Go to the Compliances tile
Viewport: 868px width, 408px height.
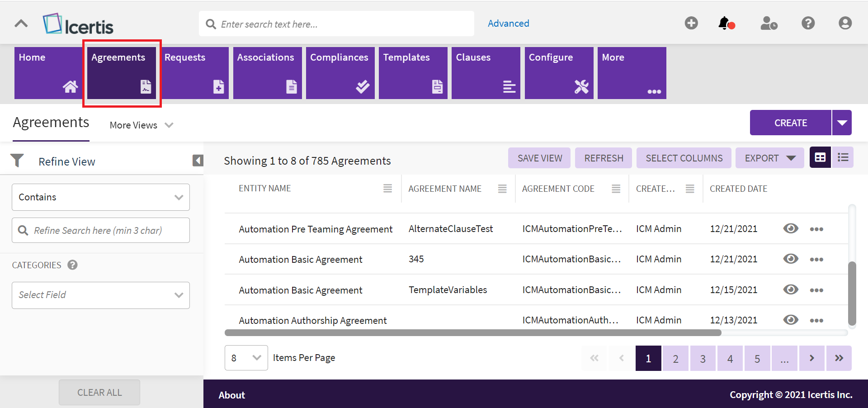point(340,73)
